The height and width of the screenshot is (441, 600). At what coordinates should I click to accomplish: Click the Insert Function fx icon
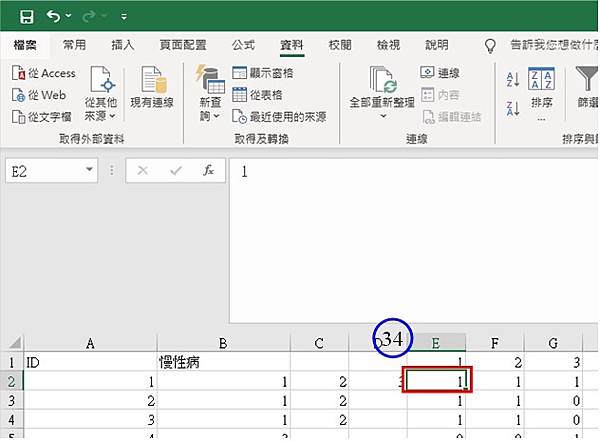[x=209, y=170]
